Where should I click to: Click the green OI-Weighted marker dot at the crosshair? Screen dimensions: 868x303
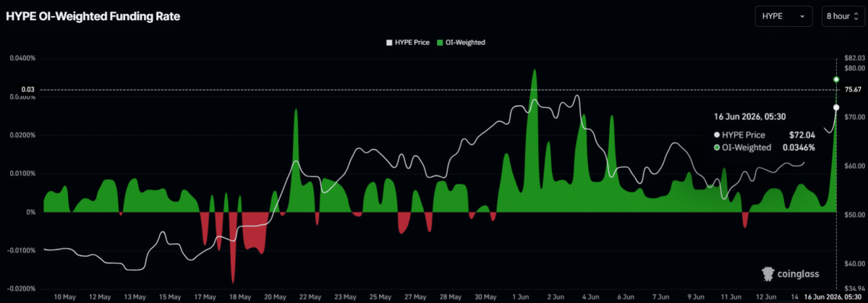point(836,79)
